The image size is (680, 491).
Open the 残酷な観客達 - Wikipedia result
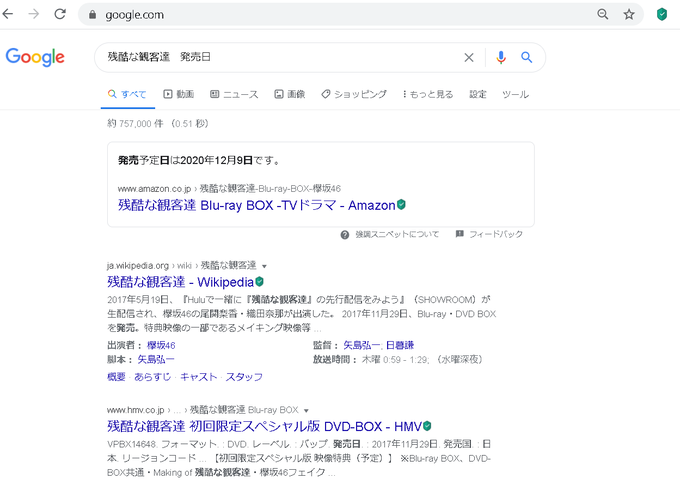click(180, 282)
